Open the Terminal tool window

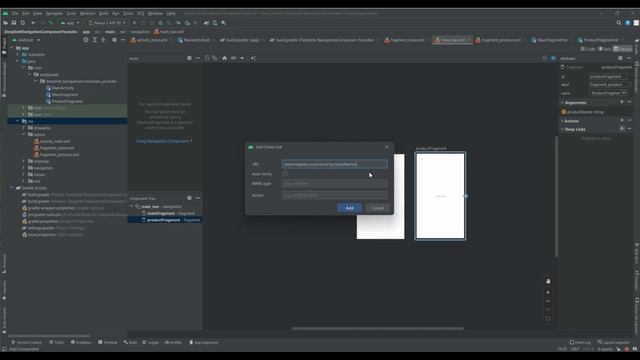pos(108,342)
